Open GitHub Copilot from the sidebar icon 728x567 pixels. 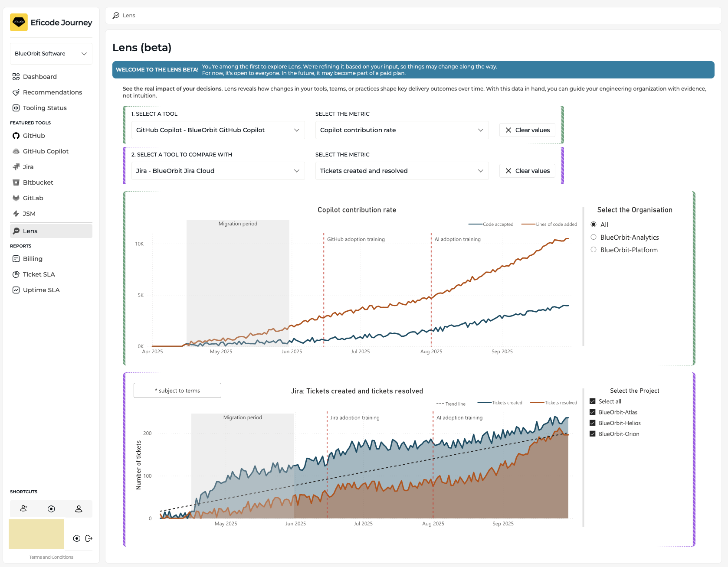(x=16, y=151)
